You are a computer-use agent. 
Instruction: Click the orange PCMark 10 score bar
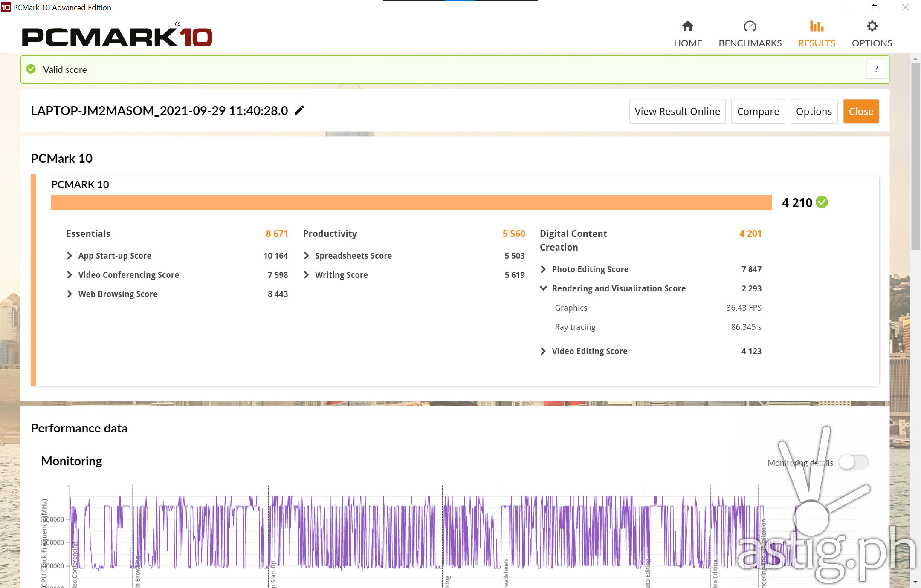coord(411,202)
